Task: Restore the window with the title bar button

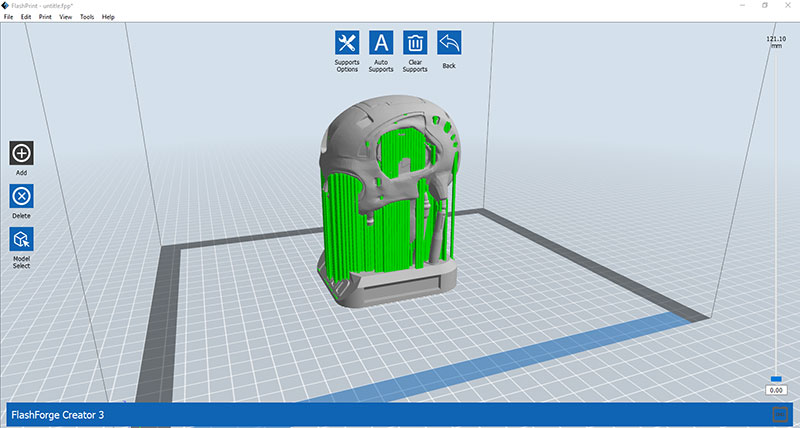Action: [765, 5]
